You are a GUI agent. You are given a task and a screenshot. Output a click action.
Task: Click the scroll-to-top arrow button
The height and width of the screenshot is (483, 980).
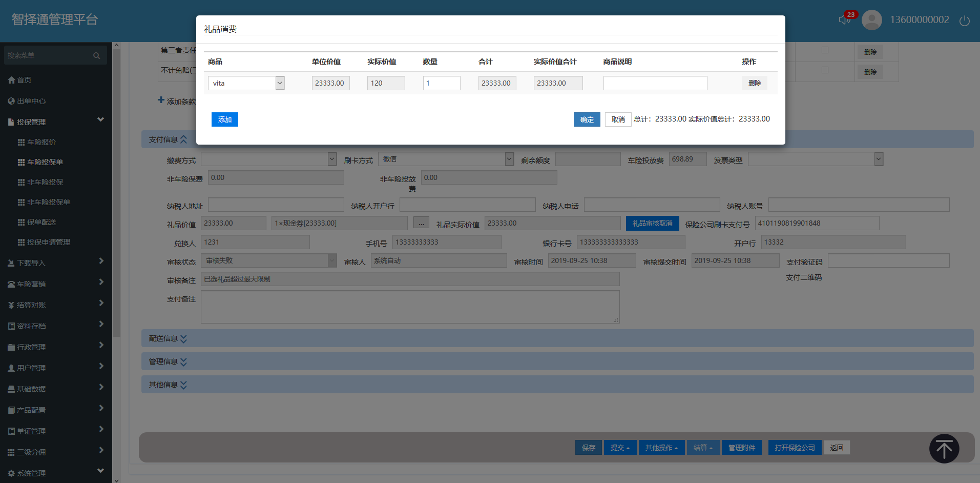[944, 449]
